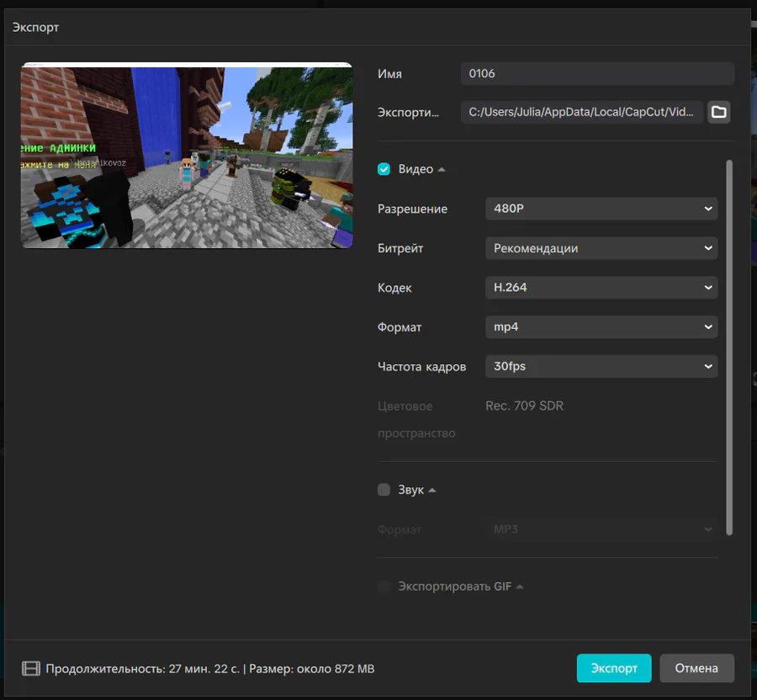The height and width of the screenshot is (700, 757).
Task: Click the settings panel vertical scrollbar
Action: click(729, 347)
